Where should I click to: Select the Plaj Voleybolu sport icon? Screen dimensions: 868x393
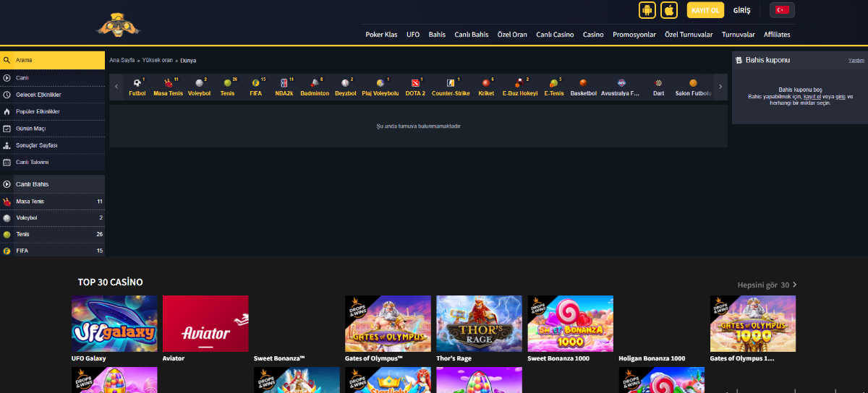click(380, 87)
